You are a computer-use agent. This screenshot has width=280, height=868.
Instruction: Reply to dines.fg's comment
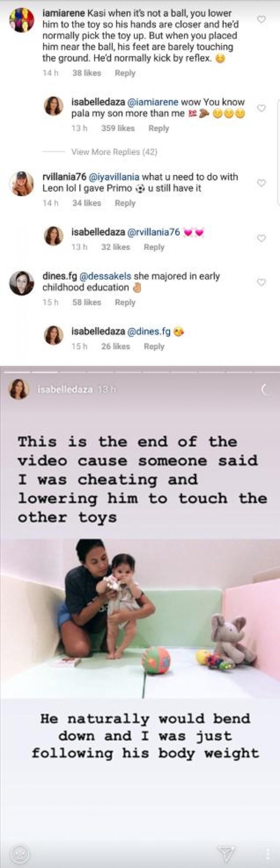pos(125,303)
